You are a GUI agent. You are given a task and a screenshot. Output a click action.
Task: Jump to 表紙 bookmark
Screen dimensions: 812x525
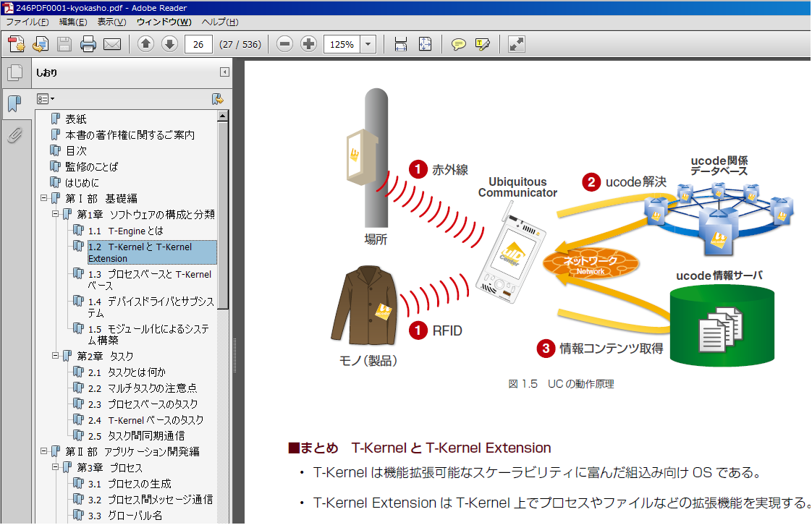tap(75, 119)
